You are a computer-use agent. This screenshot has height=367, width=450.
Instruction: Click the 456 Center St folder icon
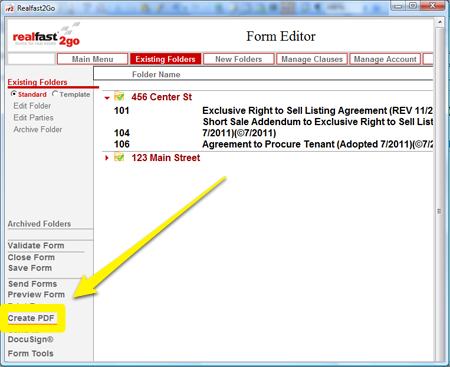coord(119,96)
